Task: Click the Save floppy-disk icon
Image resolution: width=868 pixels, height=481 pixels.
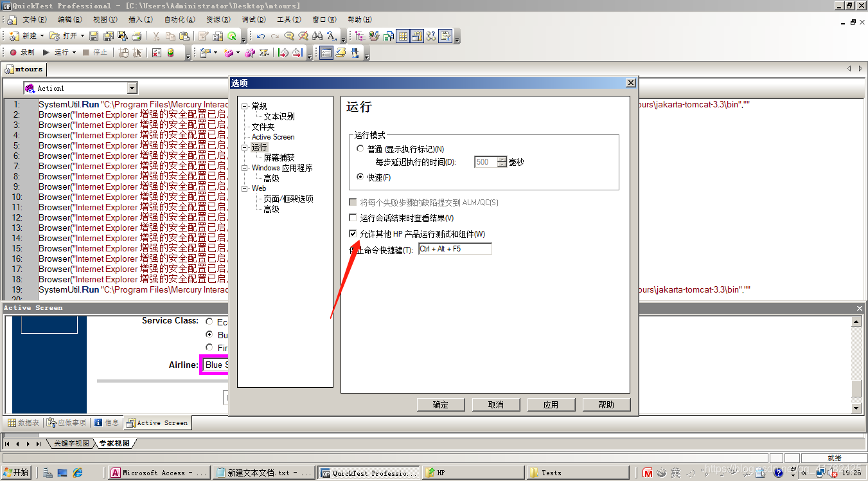Action: point(94,36)
